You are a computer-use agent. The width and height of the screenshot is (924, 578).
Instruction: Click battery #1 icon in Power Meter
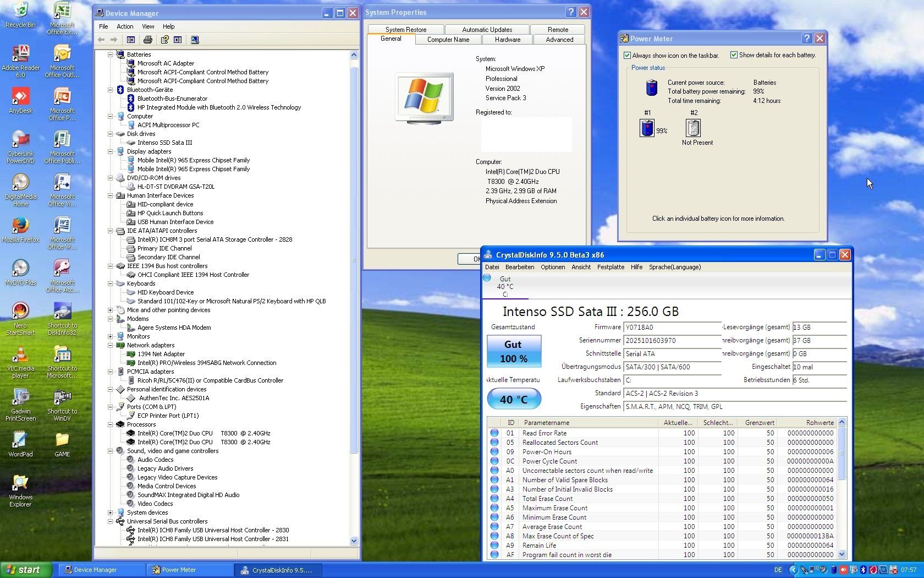coord(647,128)
